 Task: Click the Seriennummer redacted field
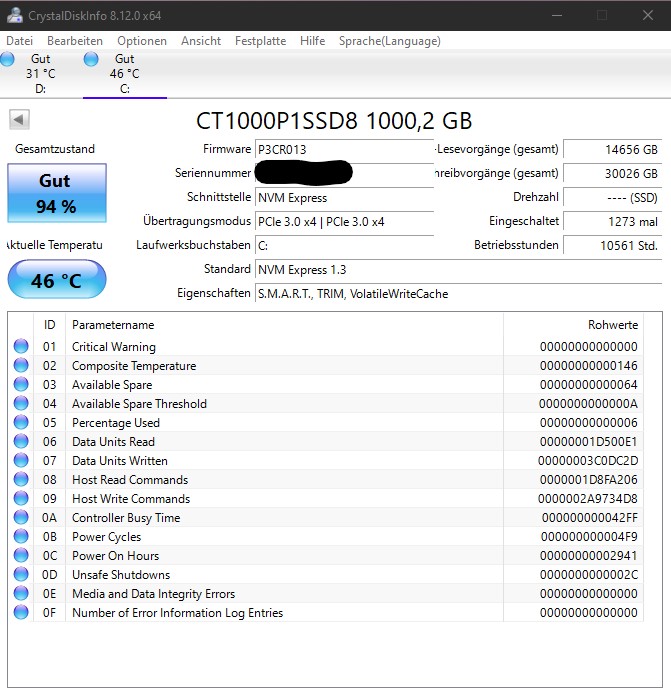click(x=344, y=174)
